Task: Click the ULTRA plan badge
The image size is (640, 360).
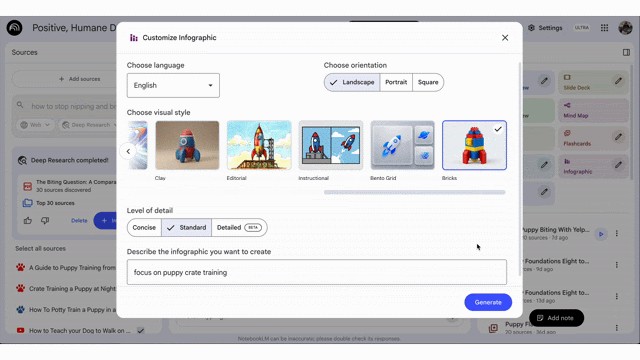Action: 582,28
